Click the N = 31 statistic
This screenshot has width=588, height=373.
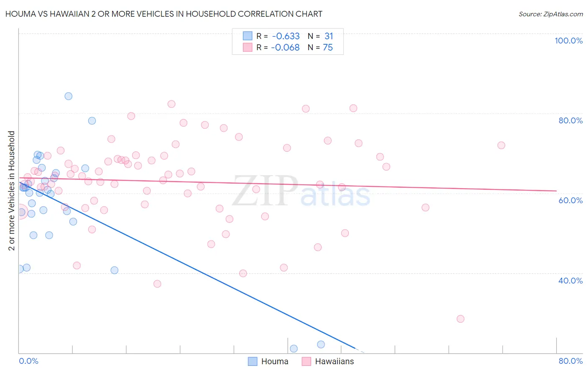click(320, 36)
